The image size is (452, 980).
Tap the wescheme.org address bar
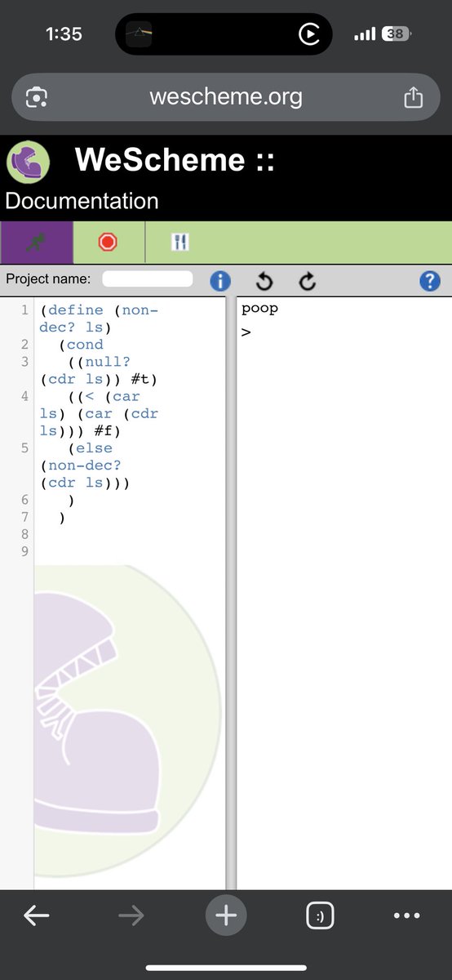(x=226, y=97)
